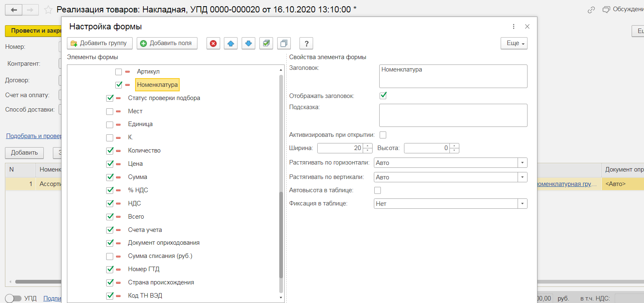The image size is (644, 303).
Task: Uncheck the Цена checkbox
Action: pos(110,164)
